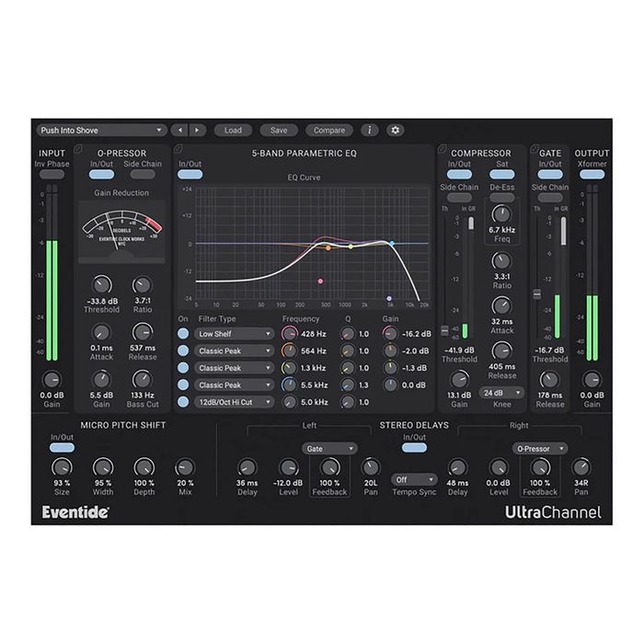Click the Compare button

(x=329, y=131)
